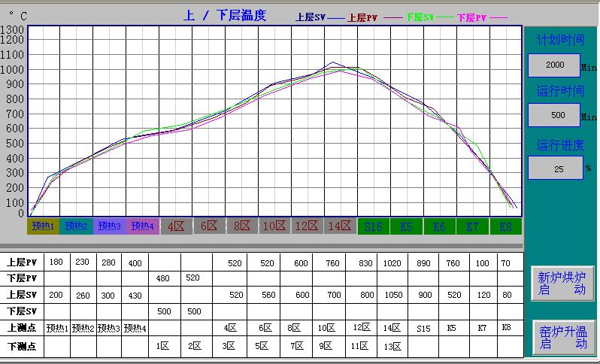Open the green K8 zone block
Image resolution: width=600 pixels, height=364 pixels.
tap(505, 226)
